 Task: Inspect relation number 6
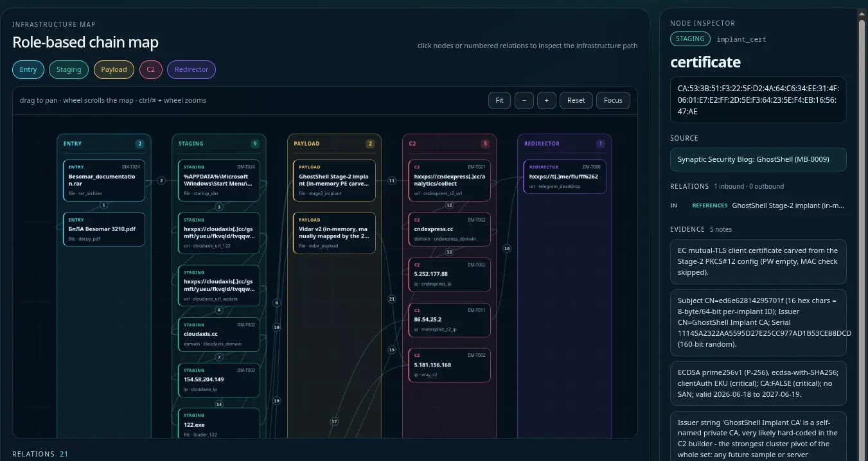tap(218, 310)
